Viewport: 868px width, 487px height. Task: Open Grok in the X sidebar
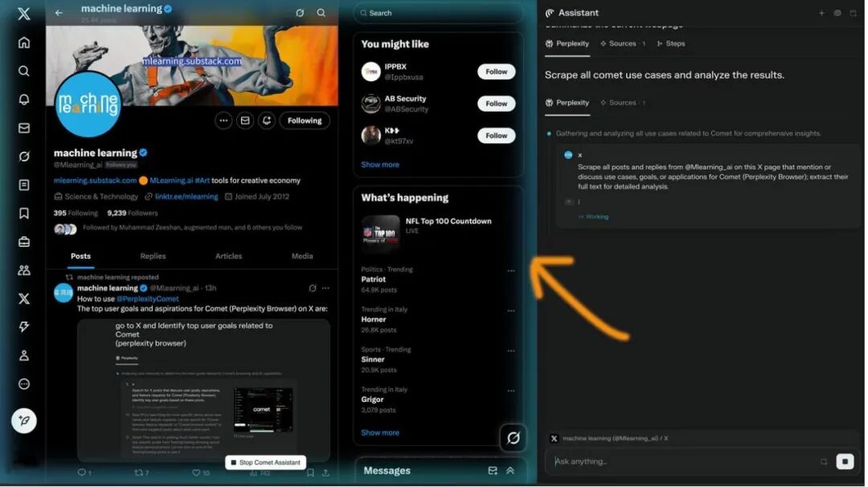(24, 157)
